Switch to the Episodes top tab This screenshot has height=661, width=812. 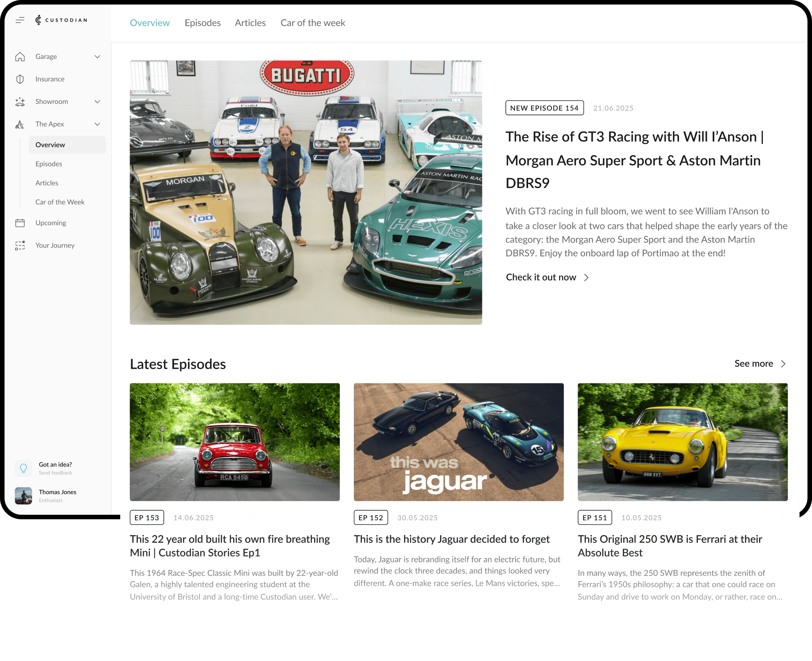click(203, 23)
